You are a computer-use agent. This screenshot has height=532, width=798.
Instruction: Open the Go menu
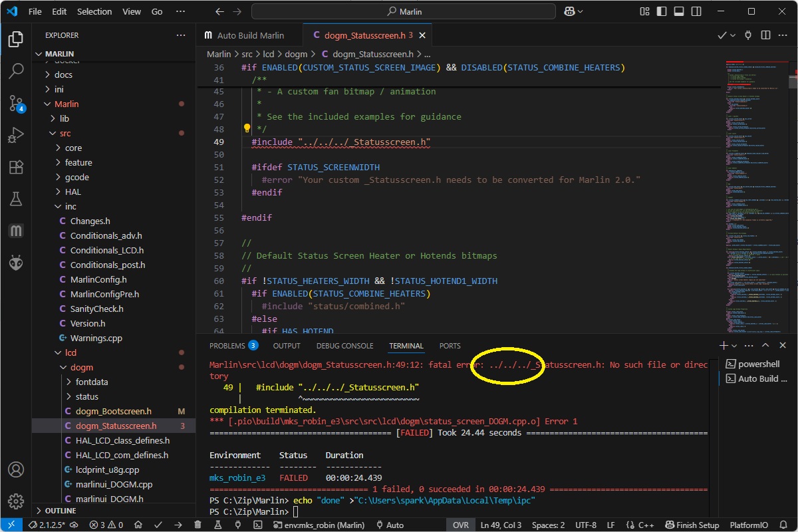157,11
